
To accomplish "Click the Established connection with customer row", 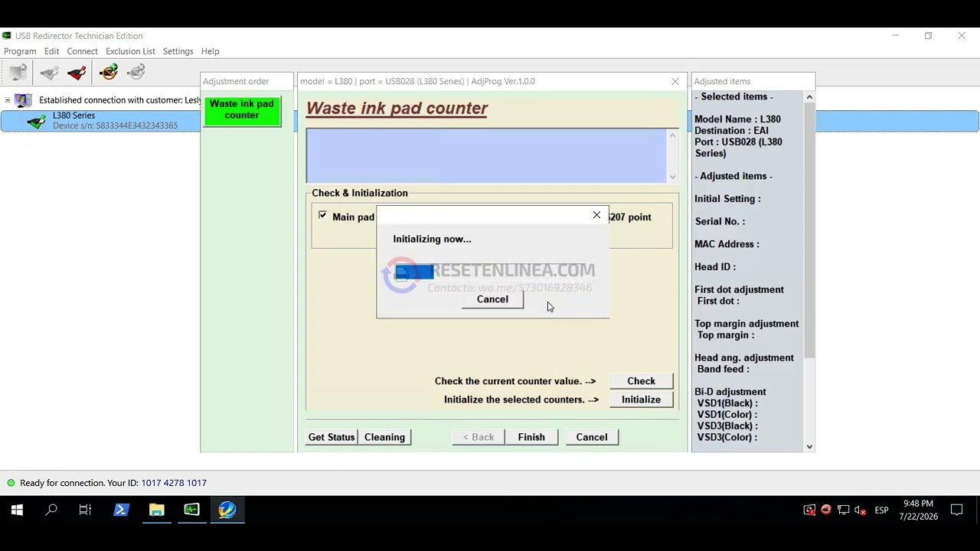I will click(x=120, y=100).
